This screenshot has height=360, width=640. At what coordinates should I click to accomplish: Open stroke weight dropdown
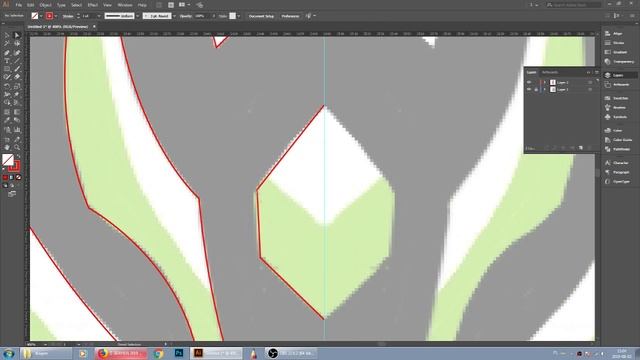pyautogui.click(x=99, y=16)
